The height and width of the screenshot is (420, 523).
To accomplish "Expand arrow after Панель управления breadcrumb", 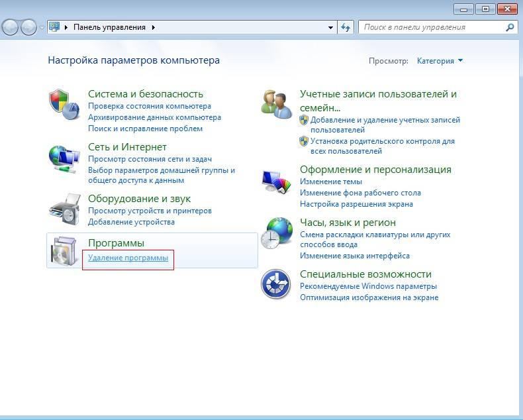I will pyautogui.click(x=153, y=27).
